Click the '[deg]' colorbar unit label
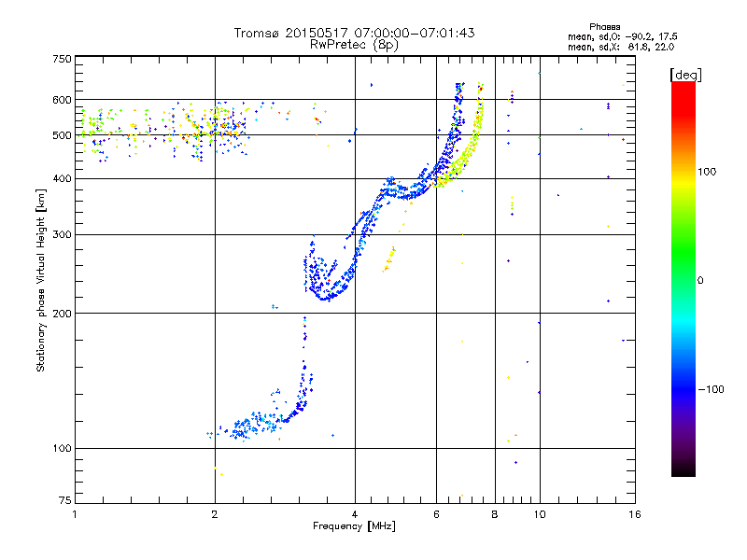This screenshot has width=747, height=560. point(685,75)
